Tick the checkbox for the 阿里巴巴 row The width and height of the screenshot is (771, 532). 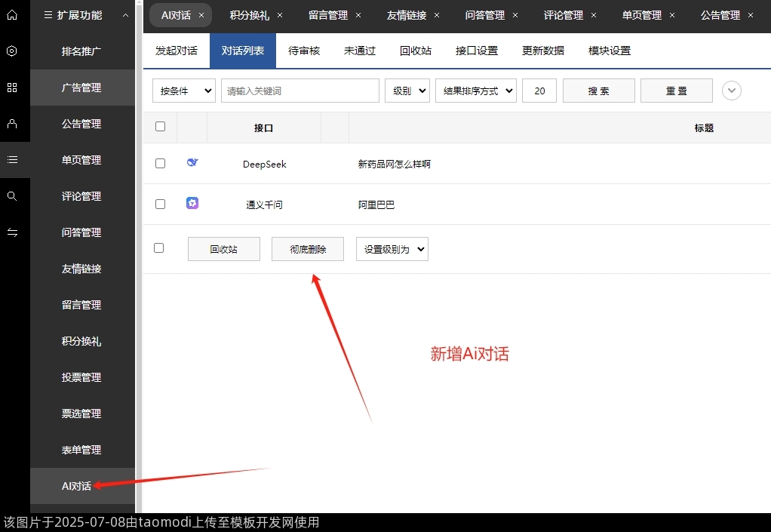click(x=160, y=203)
